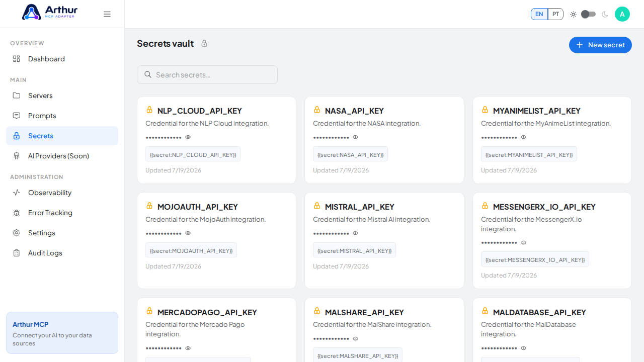The width and height of the screenshot is (644, 362).
Task: Click the Audit Logs clipboard icon
Action: coord(17,253)
